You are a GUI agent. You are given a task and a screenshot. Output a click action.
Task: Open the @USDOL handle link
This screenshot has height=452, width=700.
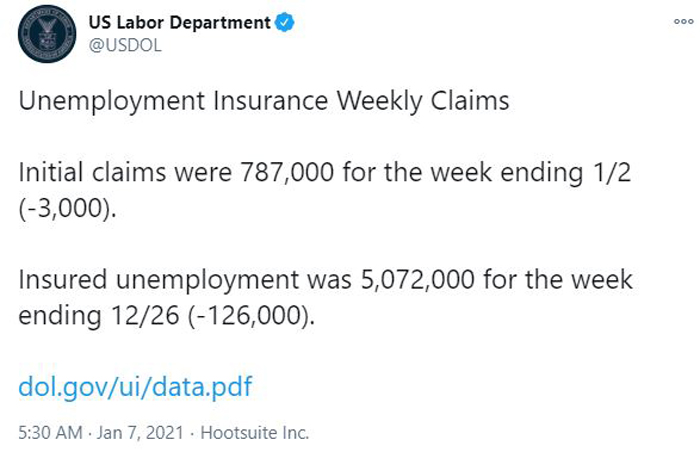[125, 46]
